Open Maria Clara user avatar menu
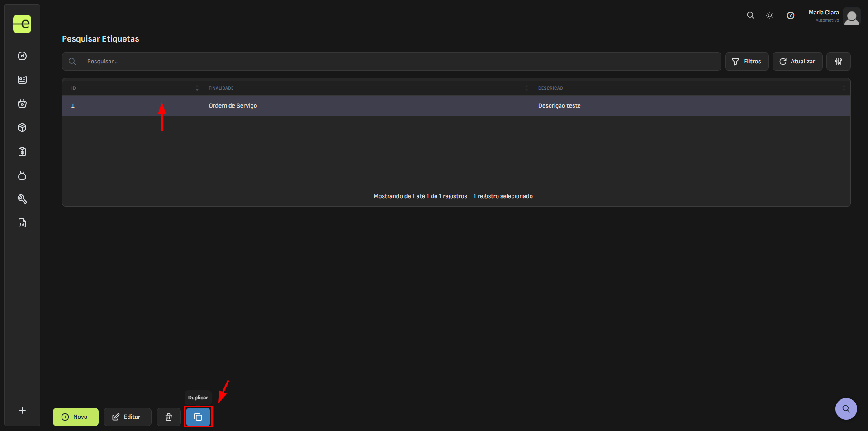 click(852, 17)
